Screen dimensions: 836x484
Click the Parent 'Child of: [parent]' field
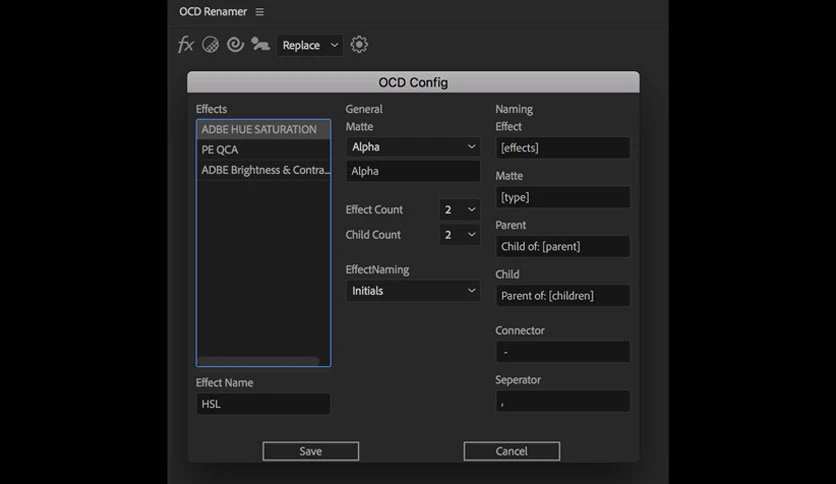tap(563, 246)
